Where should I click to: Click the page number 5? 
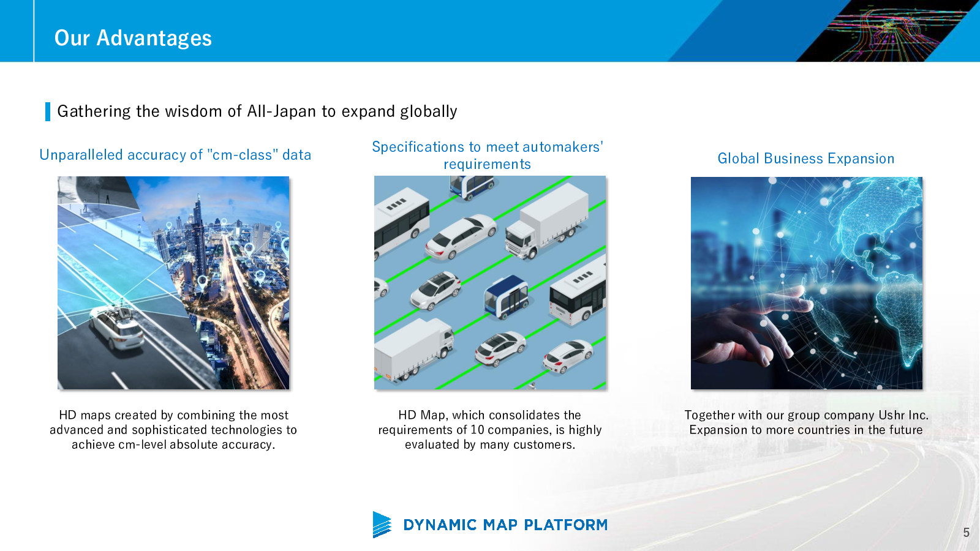tap(967, 533)
